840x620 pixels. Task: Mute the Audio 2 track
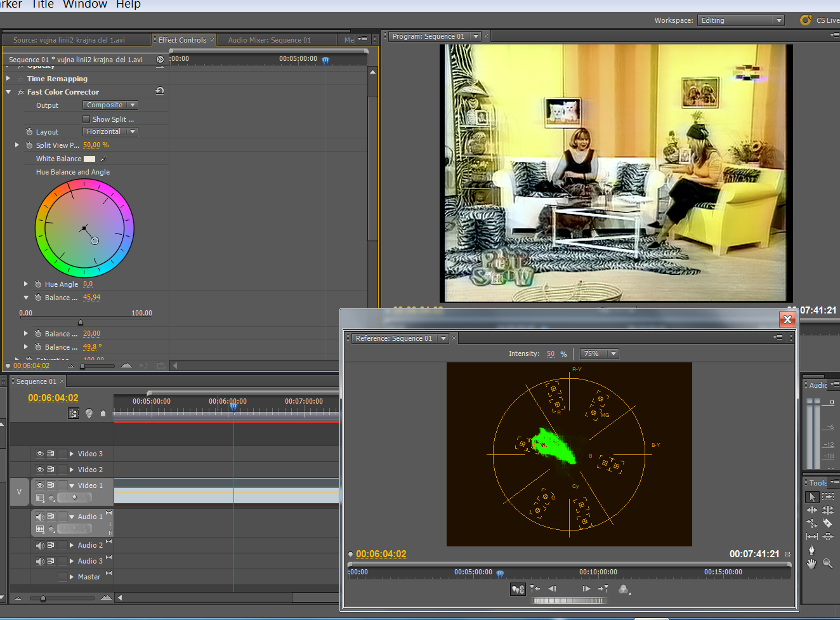(40, 545)
